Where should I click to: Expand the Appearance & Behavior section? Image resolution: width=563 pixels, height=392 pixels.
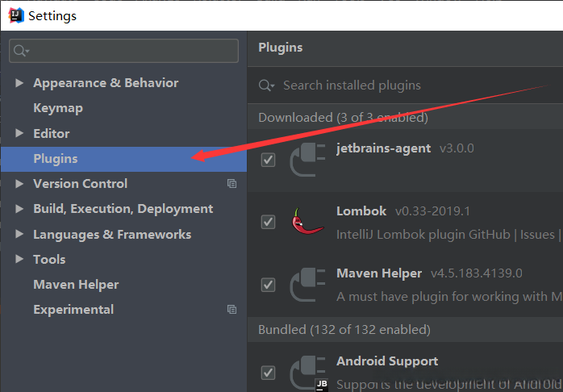[20, 83]
